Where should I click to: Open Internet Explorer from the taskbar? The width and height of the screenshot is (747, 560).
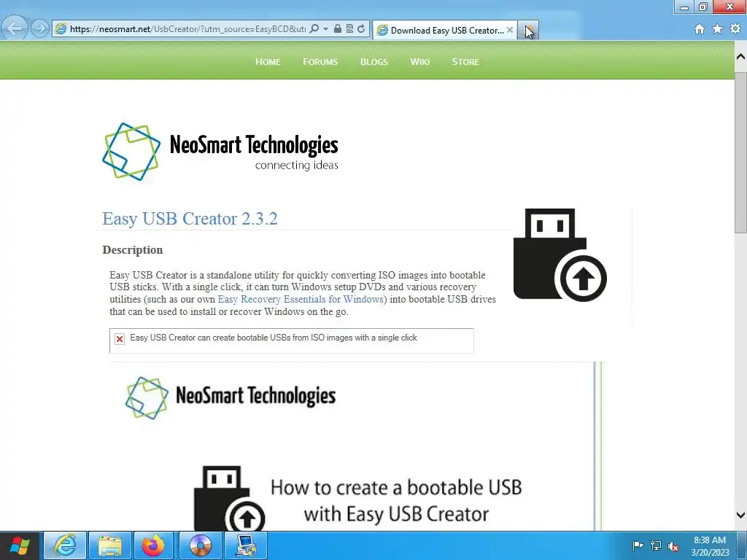[x=65, y=545]
